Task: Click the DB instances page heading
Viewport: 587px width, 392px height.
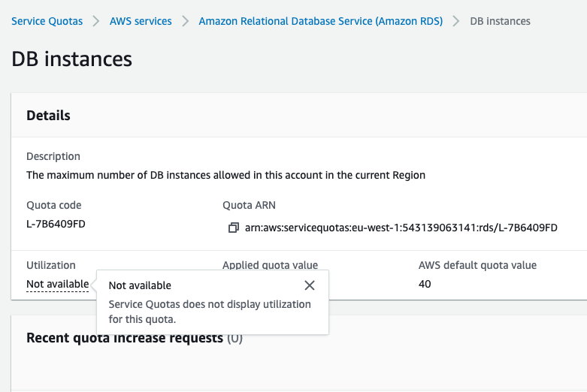Action: pos(71,59)
